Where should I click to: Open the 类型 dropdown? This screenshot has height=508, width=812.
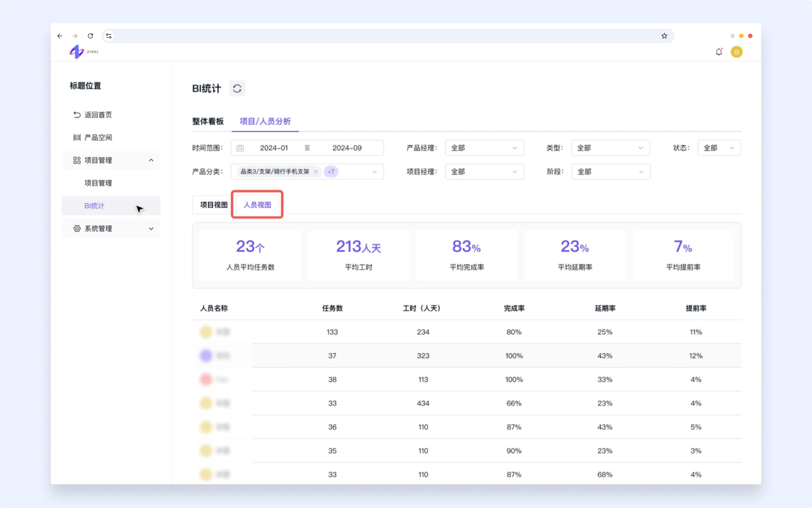610,148
